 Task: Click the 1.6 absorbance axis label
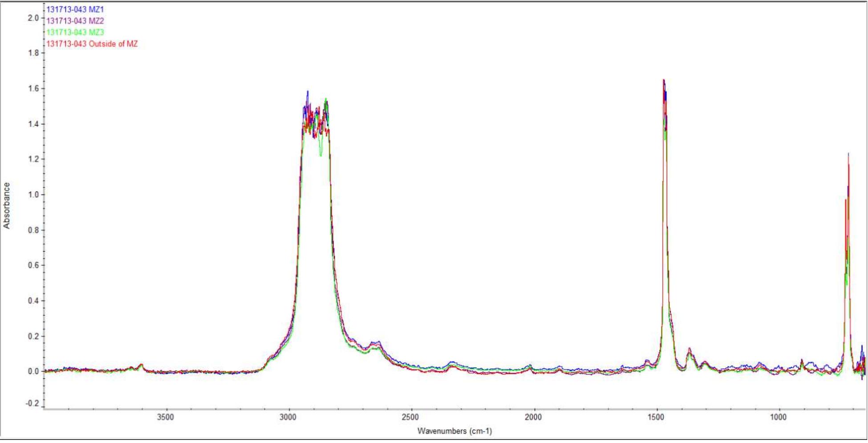[33, 89]
